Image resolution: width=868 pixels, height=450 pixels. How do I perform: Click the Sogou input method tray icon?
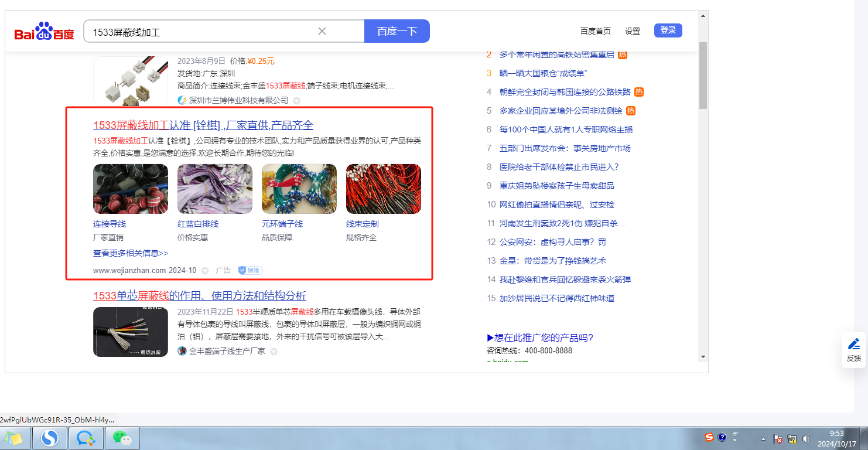click(709, 438)
